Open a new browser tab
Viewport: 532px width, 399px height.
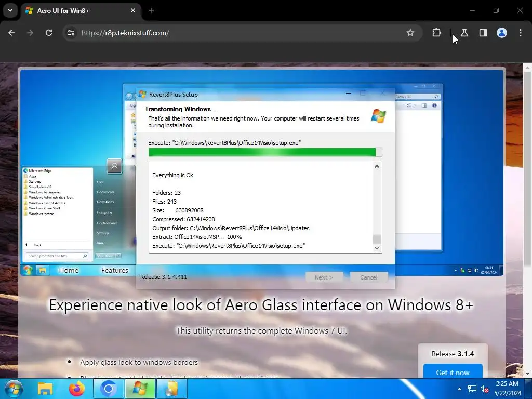(x=152, y=10)
